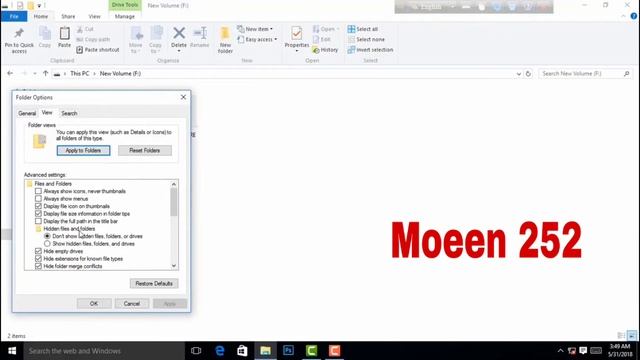Refresh the address bar location
Screen dimensions: 640x360
pyautogui.click(x=528, y=74)
